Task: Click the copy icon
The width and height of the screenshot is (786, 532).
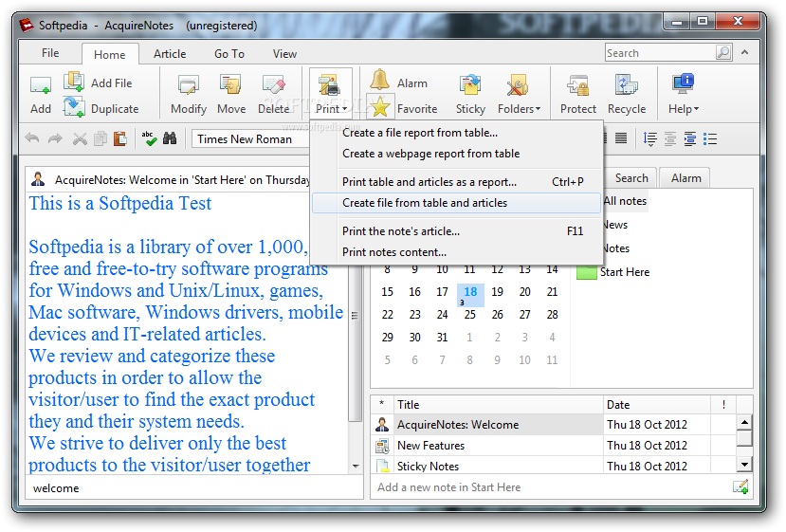Action: (x=101, y=138)
